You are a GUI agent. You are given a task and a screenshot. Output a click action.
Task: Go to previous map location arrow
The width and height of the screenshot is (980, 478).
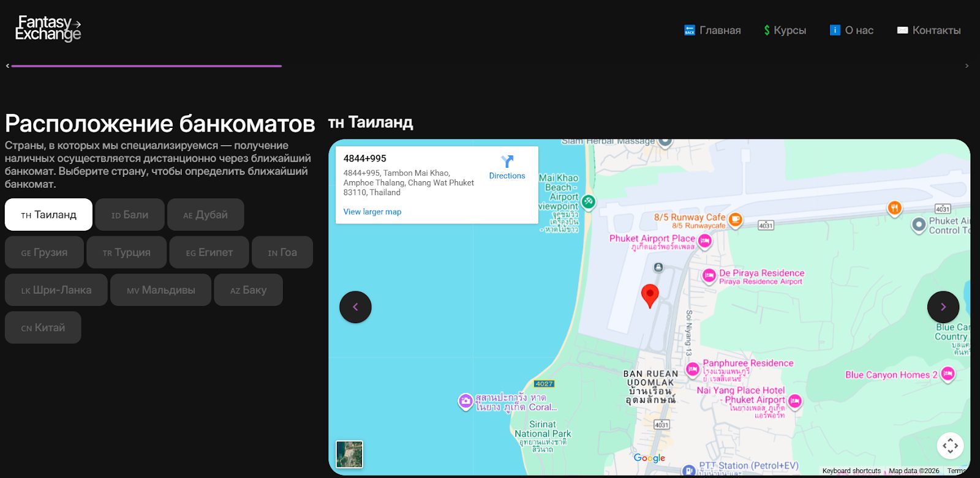click(355, 307)
